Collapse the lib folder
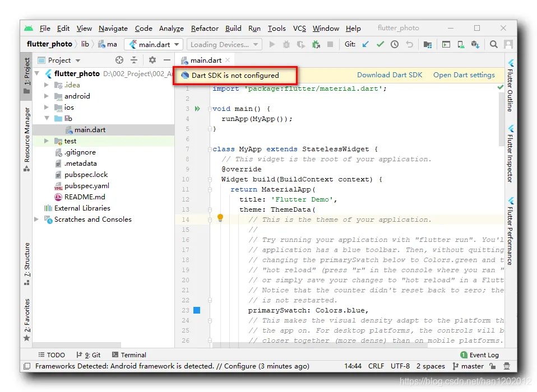The height and width of the screenshot is (392, 537). 47,118
